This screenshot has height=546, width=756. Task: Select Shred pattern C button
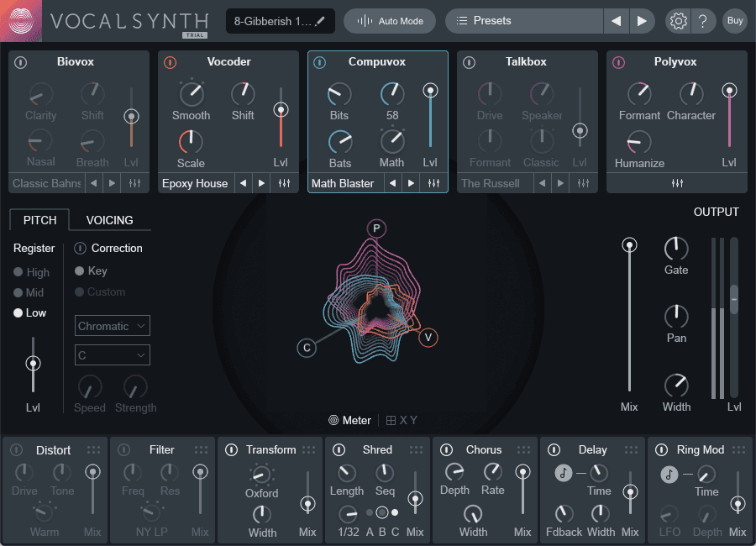point(395,512)
